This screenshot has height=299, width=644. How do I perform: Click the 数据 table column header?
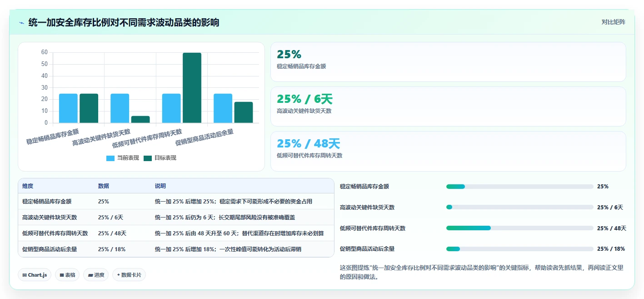(x=104, y=186)
